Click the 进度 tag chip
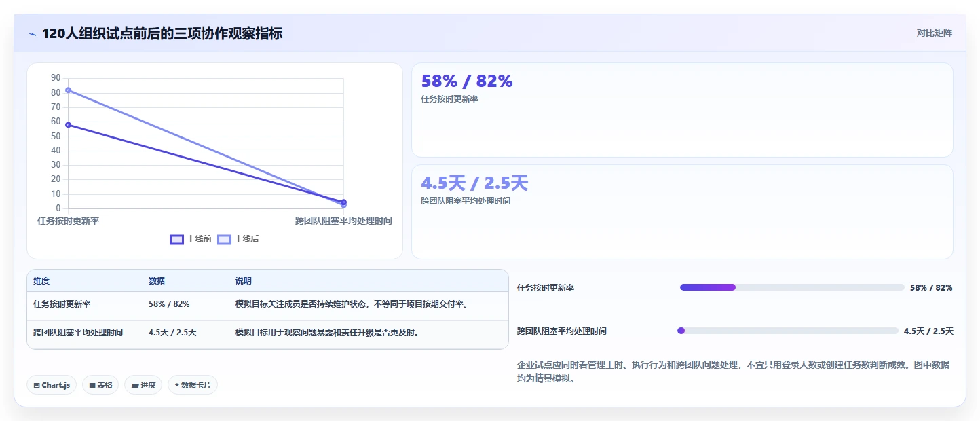The width and height of the screenshot is (980, 421). click(143, 385)
